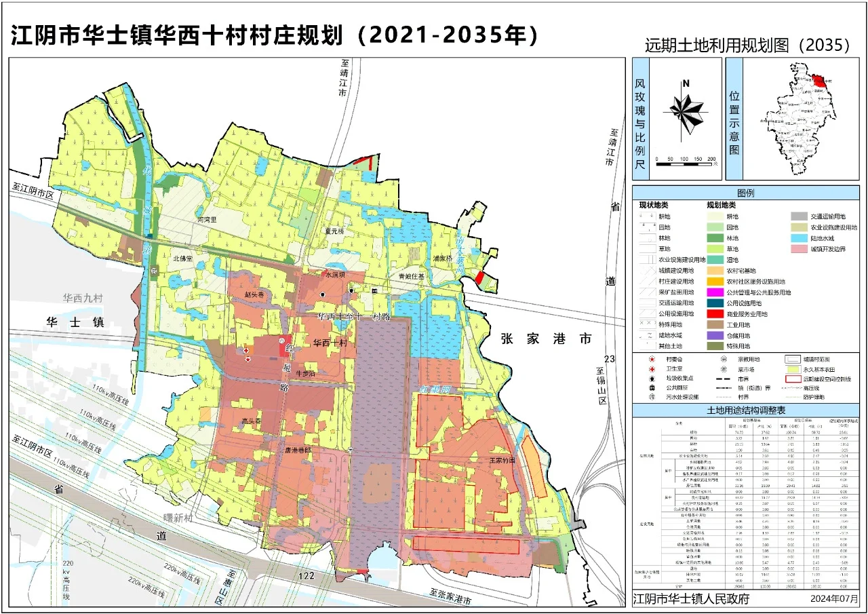The width and height of the screenshot is (868, 614).
Task: Click the 宗教用地 legend symbol
Action: (x=724, y=359)
